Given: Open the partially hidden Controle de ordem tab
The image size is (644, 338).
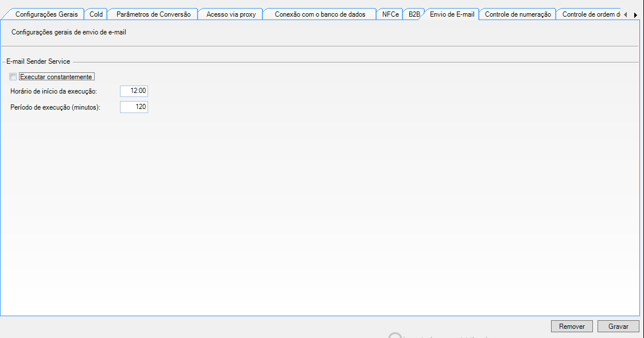Looking at the screenshot, I should pos(589,14).
